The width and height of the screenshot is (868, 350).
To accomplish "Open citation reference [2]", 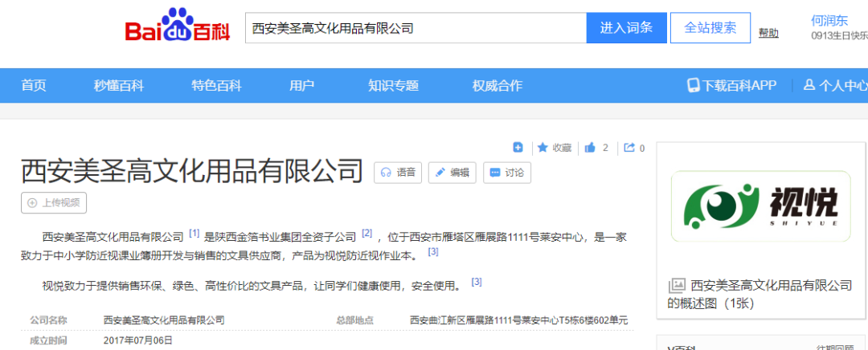I will 366,234.
